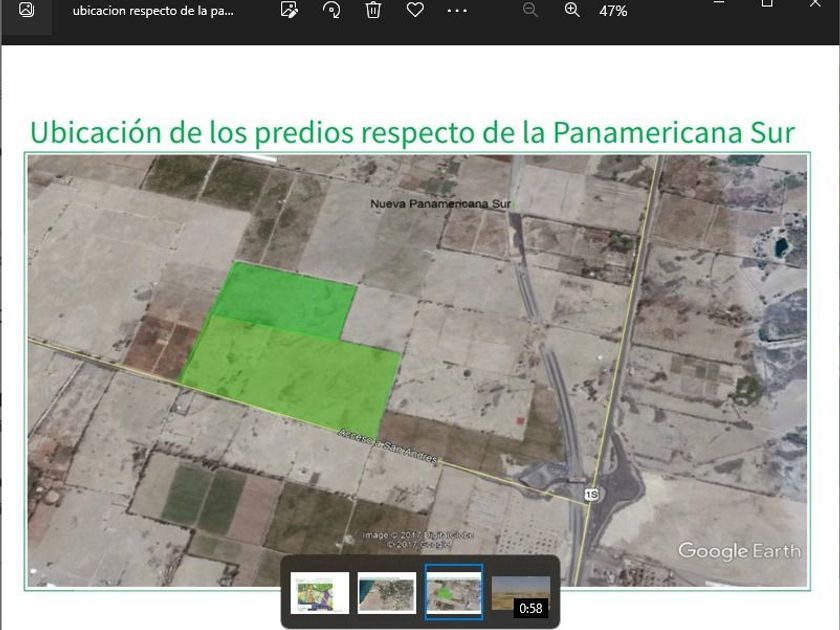The width and height of the screenshot is (840, 630).
Task: Click the Edit image icon
Action: tap(289, 11)
